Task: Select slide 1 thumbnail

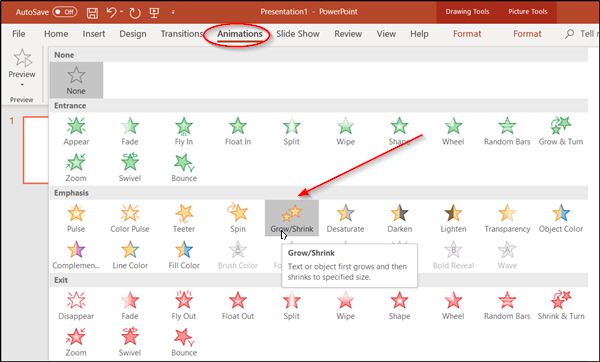Action: tap(36, 150)
